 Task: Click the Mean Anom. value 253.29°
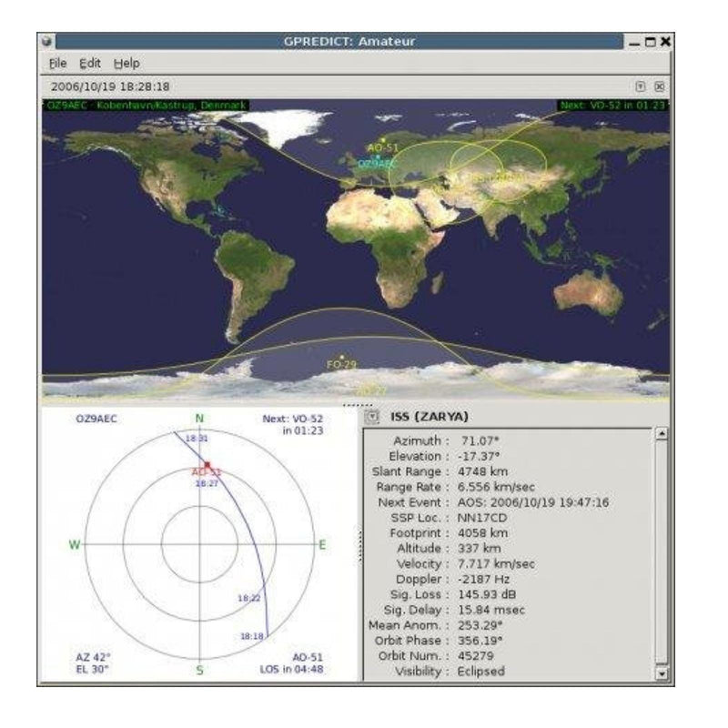click(480, 625)
